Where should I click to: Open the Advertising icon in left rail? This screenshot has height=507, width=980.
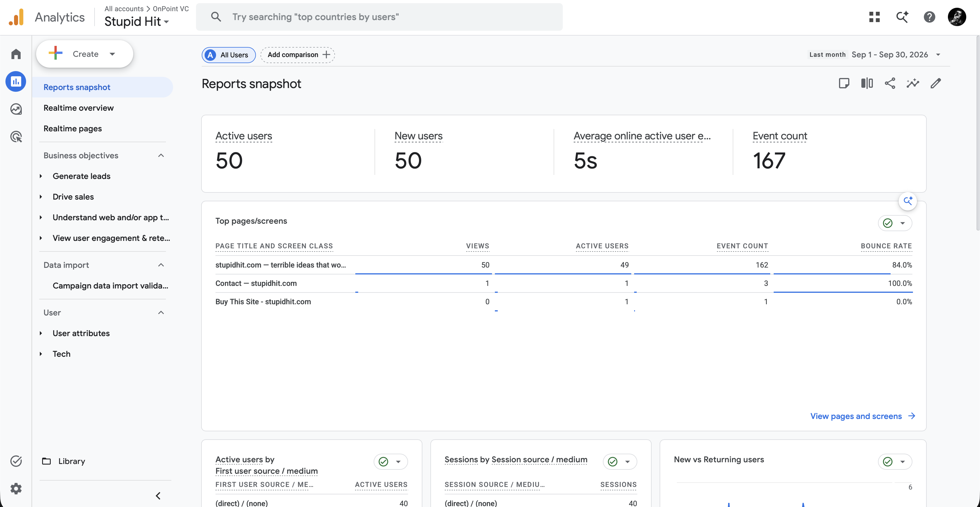(16, 137)
